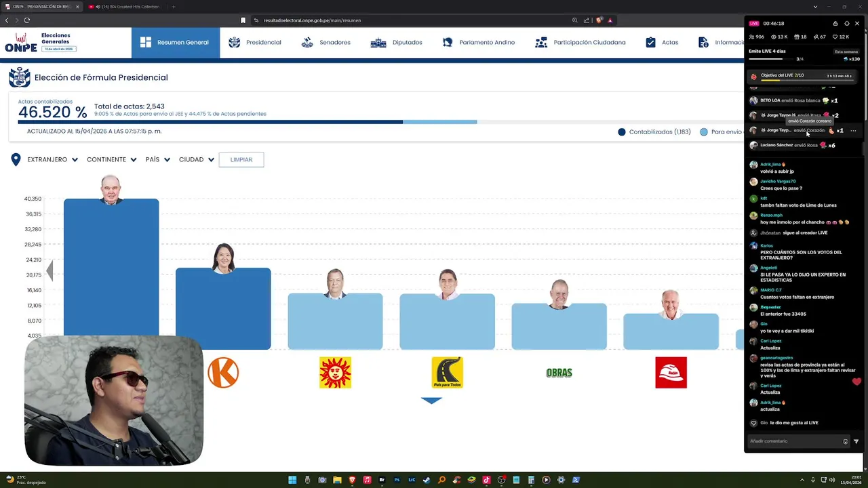Open the CIUDAD dropdown

click(197, 160)
